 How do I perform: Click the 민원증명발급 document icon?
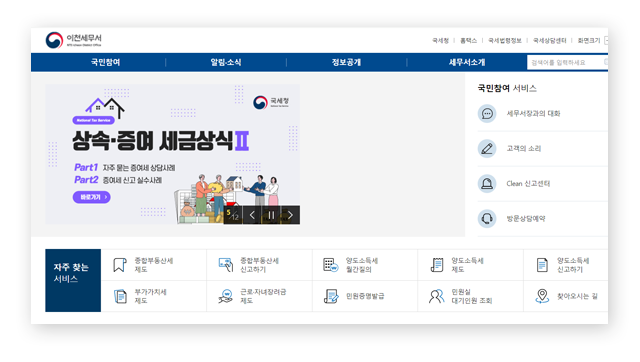[x=331, y=296]
